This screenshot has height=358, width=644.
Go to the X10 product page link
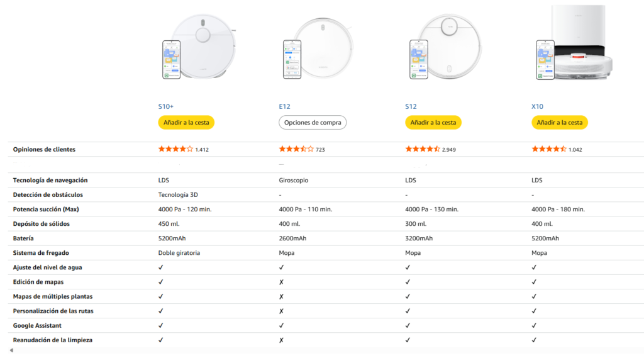tap(537, 106)
